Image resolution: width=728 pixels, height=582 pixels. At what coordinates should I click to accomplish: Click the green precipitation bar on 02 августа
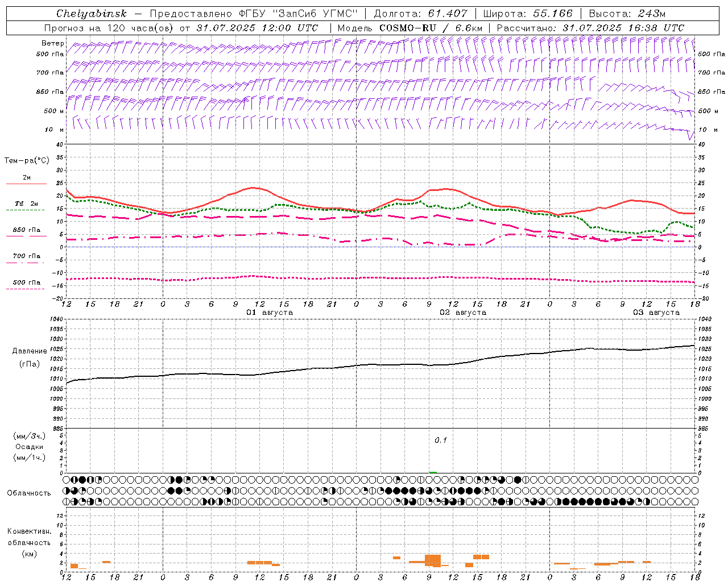(433, 472)
